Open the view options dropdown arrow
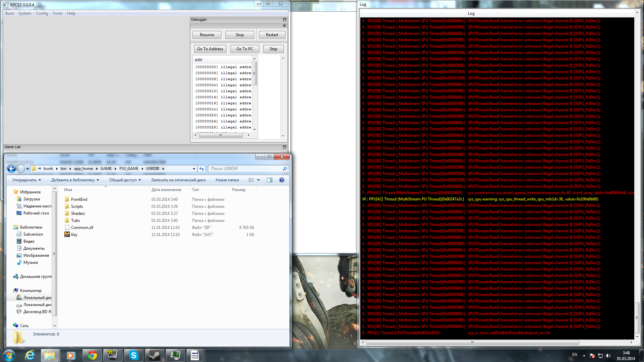 click(258, 180)
